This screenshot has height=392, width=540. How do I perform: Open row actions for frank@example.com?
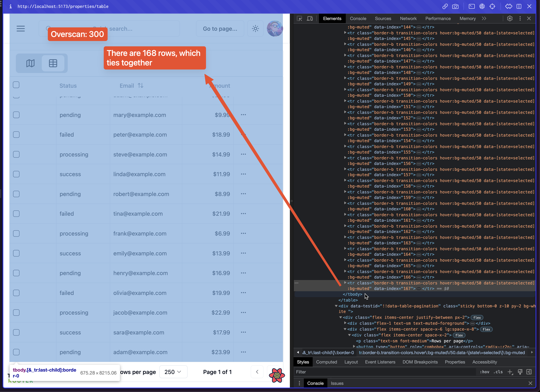[x=243, y=233]
